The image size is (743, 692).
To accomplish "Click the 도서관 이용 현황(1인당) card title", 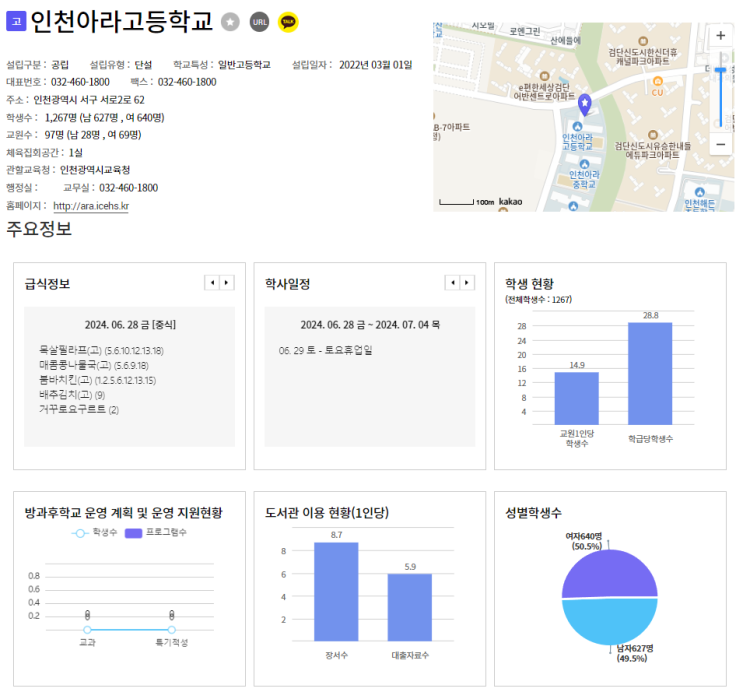I will click(327, 513).
